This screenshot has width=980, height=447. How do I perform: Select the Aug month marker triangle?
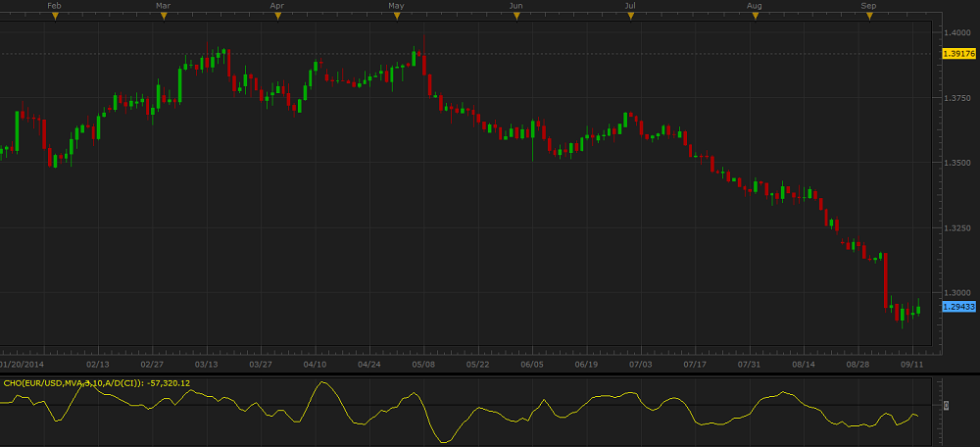coord(754,17)
